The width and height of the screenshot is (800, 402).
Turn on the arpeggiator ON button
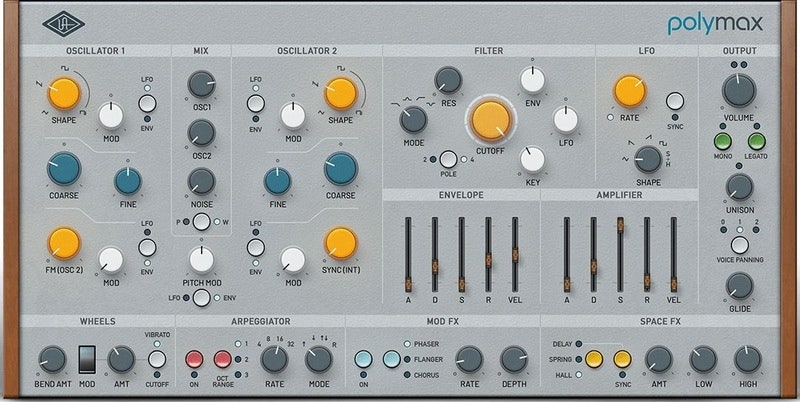195,359
